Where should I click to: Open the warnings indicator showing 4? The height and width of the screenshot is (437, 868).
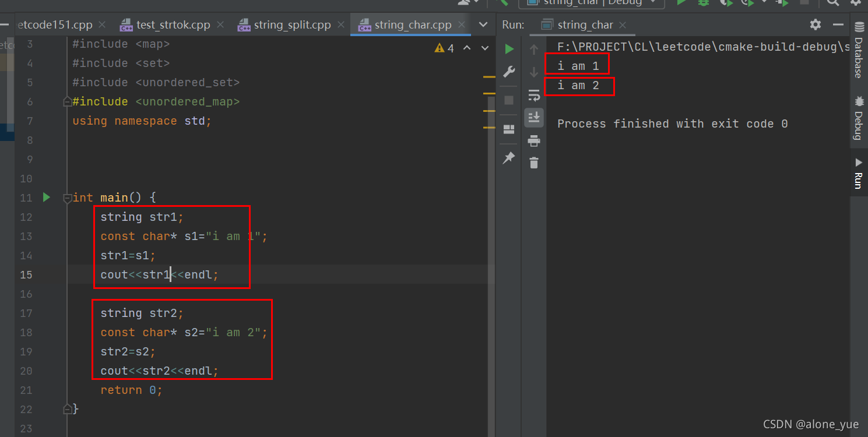point(444,48)
